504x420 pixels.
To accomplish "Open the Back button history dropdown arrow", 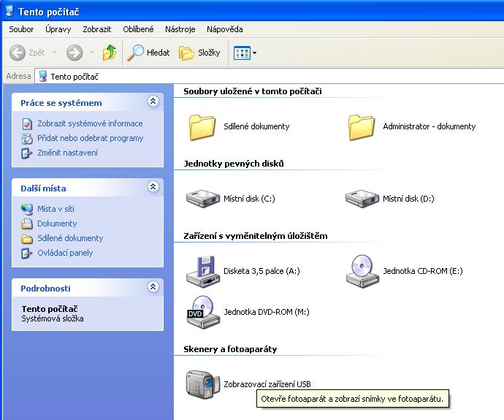I will point(54,53).
